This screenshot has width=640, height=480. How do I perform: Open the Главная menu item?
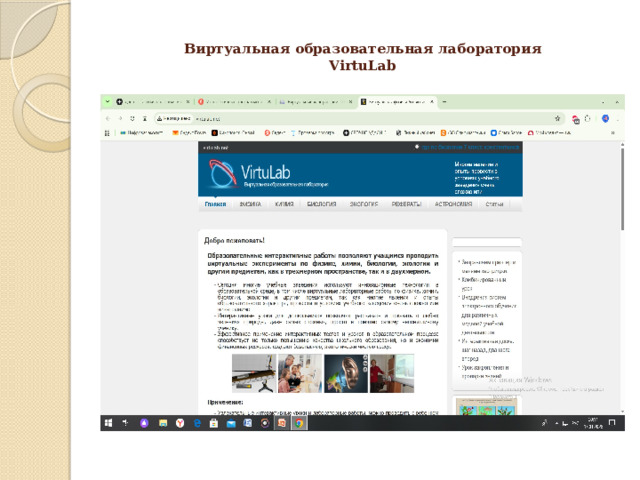216,204
